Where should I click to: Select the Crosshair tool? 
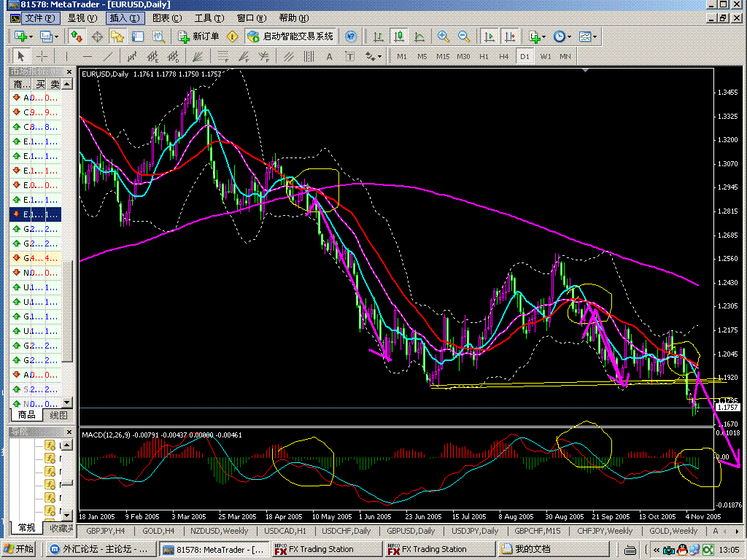[42, 56]
